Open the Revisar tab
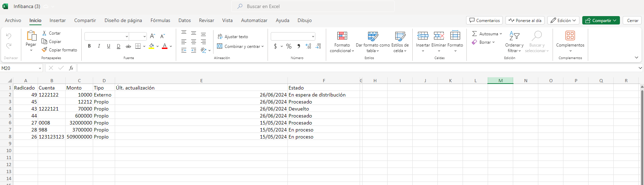Screen dimensions: 644x185 click(207, 20)
